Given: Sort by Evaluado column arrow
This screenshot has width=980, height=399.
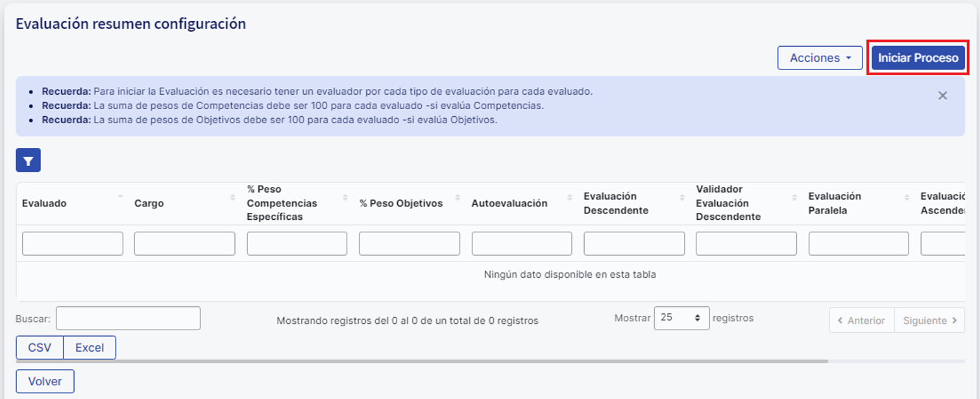Looking at the screenshot, I should (x=120, y=197).
